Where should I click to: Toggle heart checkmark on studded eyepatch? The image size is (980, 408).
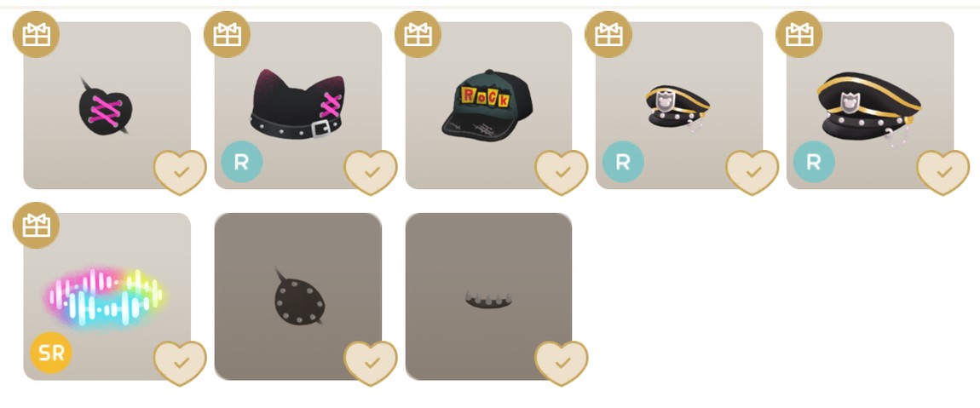tap(371, 363)
